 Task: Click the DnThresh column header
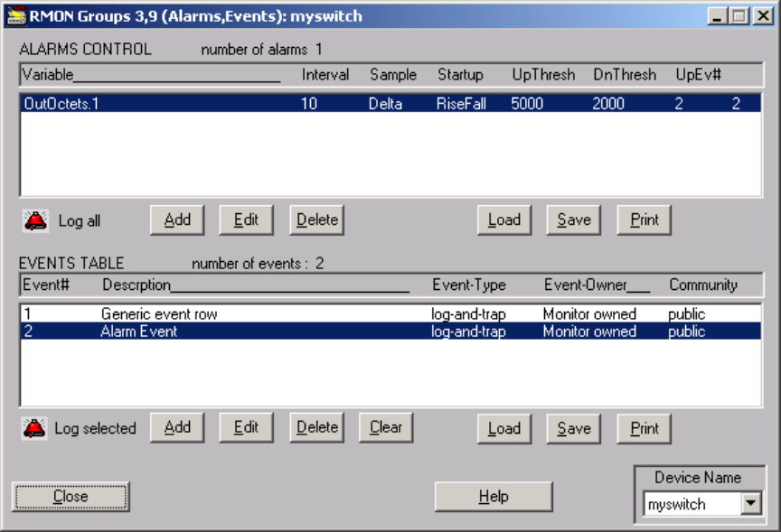point(625,75)
